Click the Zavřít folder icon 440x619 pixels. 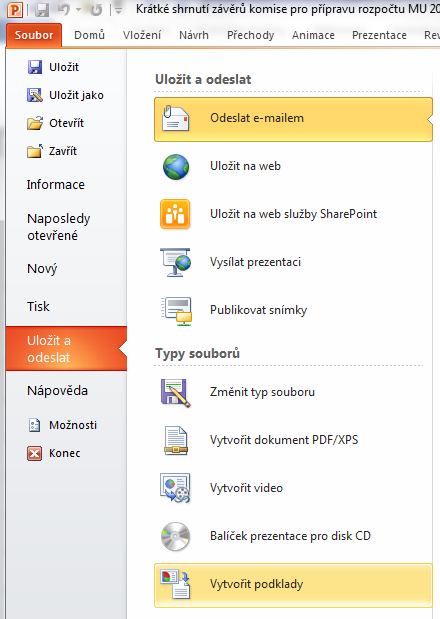(x=35, y=151)
